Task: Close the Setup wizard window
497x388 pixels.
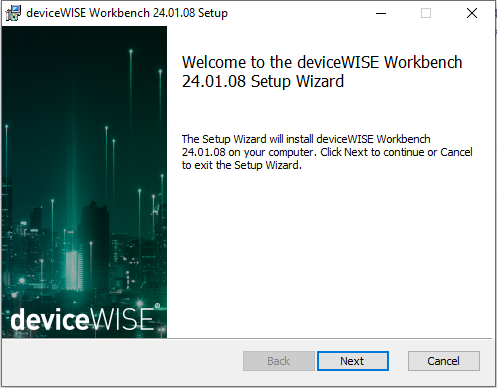Action: pyautogui.click(x=472, y=13)
